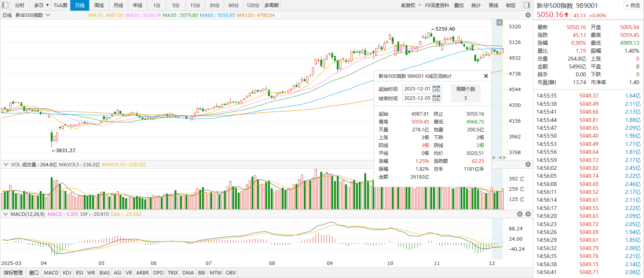Viewport: 644px width, 278px height.
Task: Close the K-line interval statistics popup
Action: (x=486, y=76)
